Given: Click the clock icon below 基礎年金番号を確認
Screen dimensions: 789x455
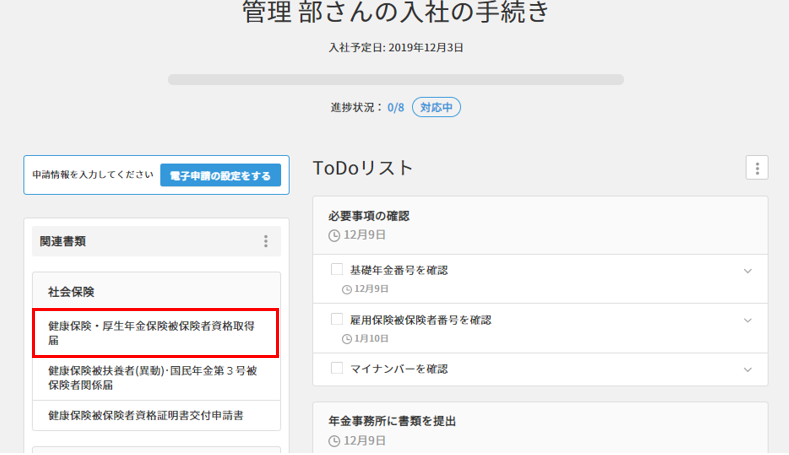Looking at the screenshot, I should [347, 289].
